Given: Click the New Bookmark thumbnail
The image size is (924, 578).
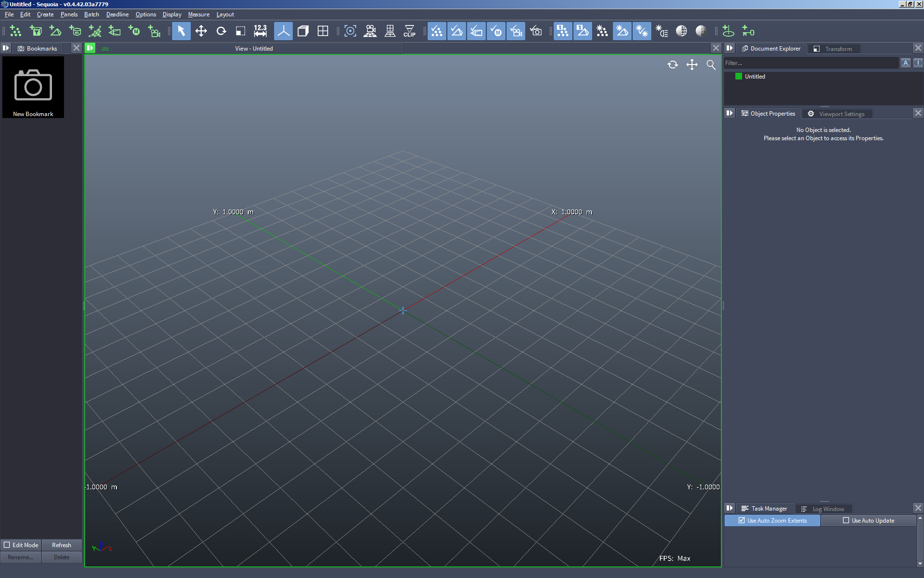Looking at the screenshot, I should (33, 87).
